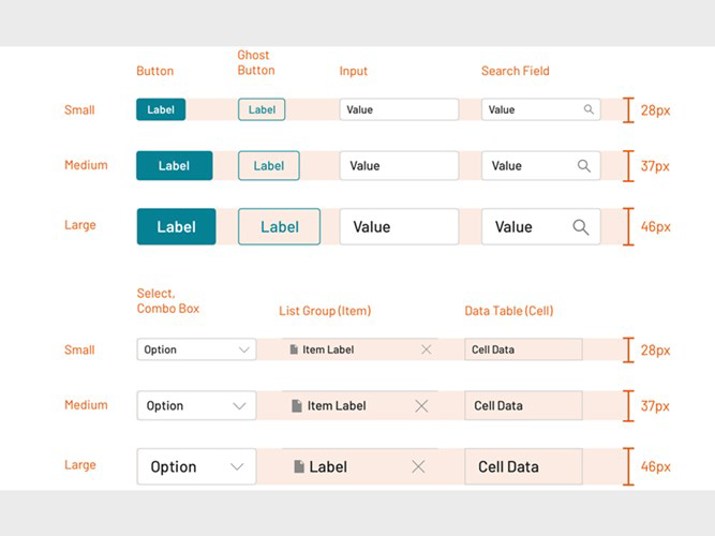
Task: Click the file icon beside medium Item Label
Action: click(x=296, y=406)
